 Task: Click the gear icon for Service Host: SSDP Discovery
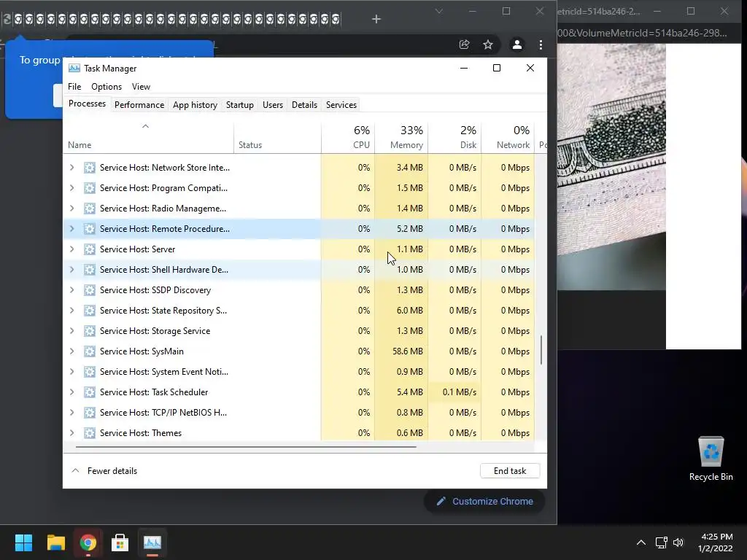click(x=90, y=290)
